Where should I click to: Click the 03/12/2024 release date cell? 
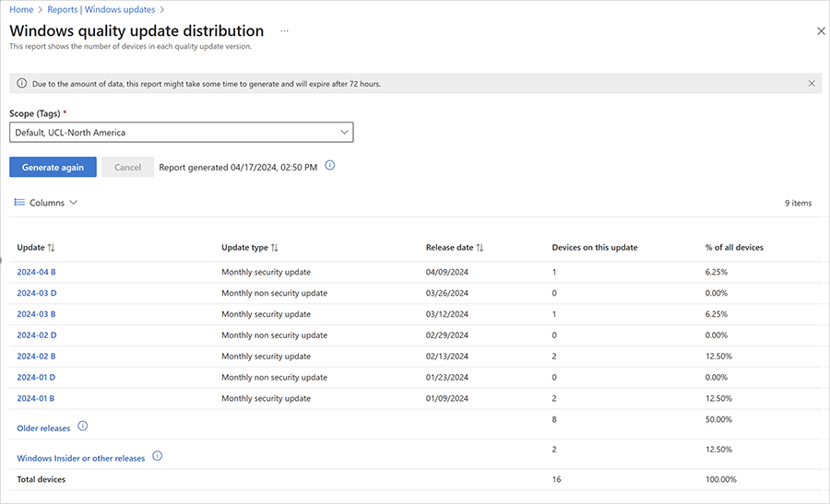[x=446, y=314]
